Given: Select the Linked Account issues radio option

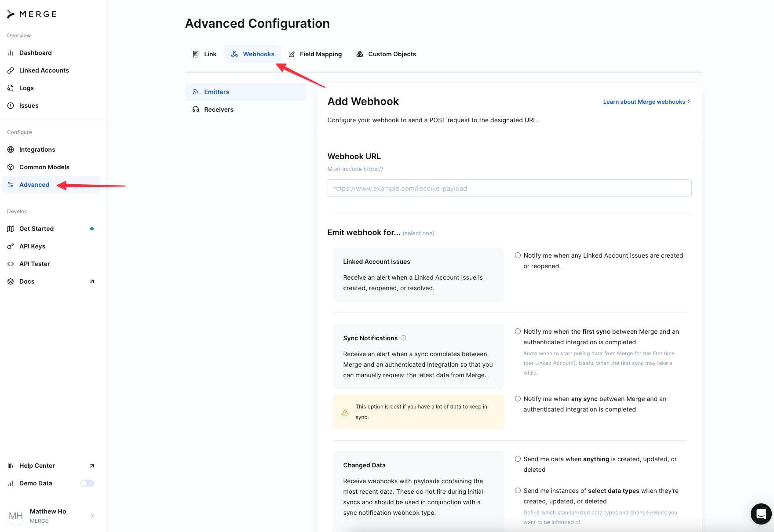Looking at the screenshot, I should [x=518, y=255].
